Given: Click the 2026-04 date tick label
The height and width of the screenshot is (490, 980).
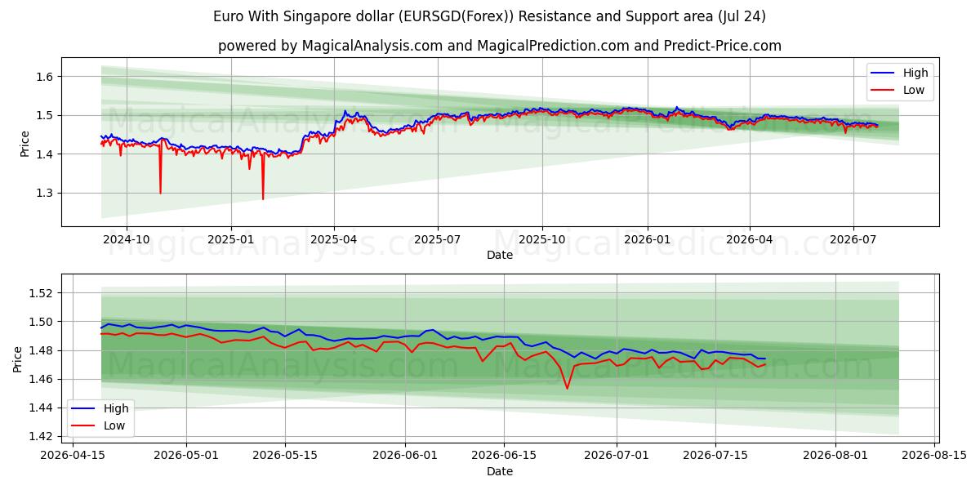Looking at the screenshot, I should click(750, 240).
